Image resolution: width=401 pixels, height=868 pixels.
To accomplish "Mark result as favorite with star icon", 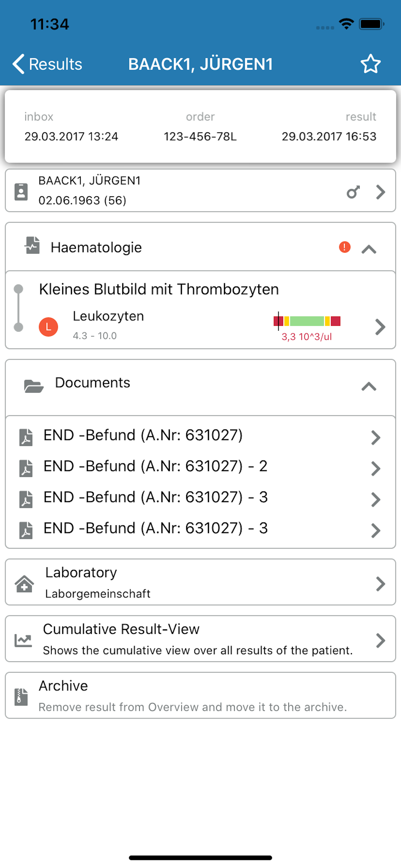I will (370, 64).
